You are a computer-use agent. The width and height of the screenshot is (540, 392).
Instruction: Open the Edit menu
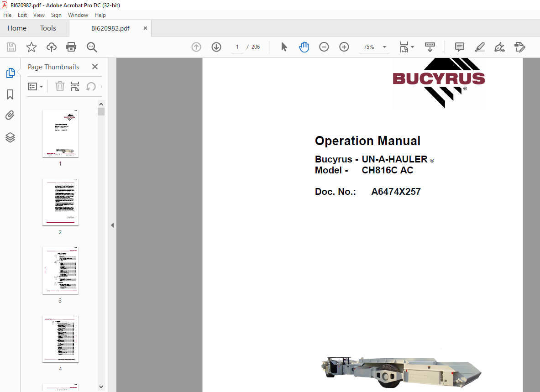point(22,15)
